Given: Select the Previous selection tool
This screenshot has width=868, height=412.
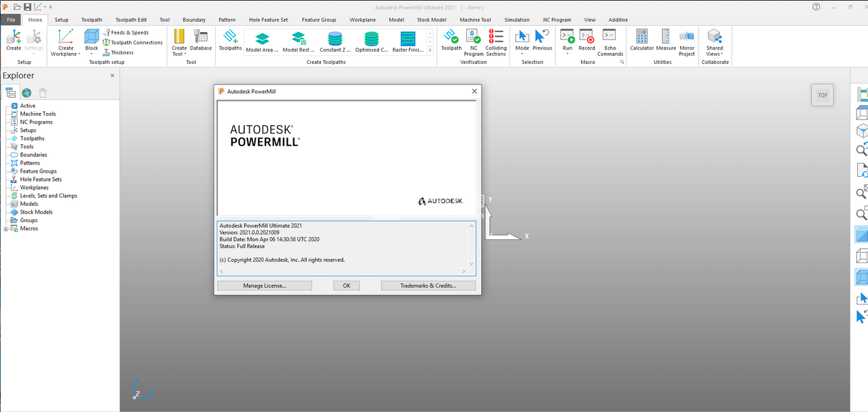Looking at the screenshot, I should [542, 40].
